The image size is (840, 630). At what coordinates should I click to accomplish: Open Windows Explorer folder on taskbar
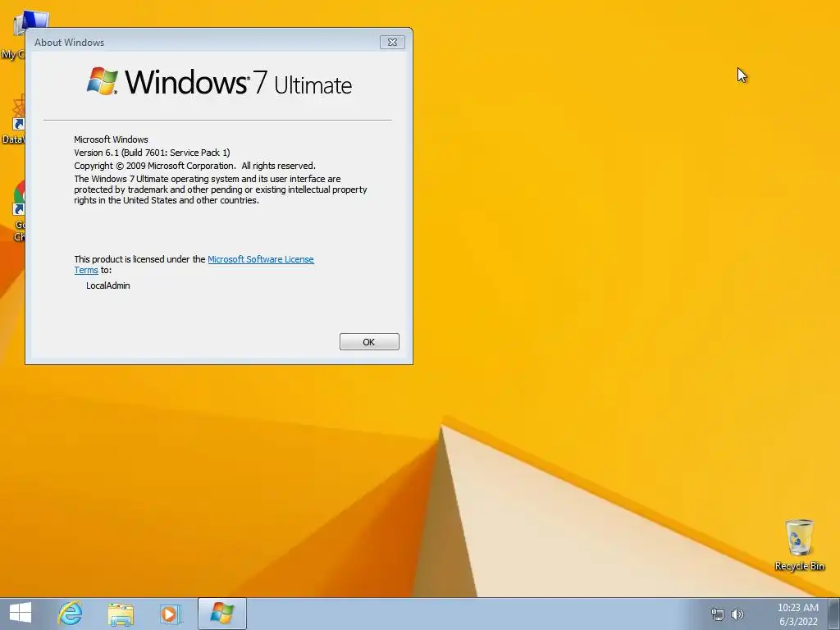click(121, 614)
